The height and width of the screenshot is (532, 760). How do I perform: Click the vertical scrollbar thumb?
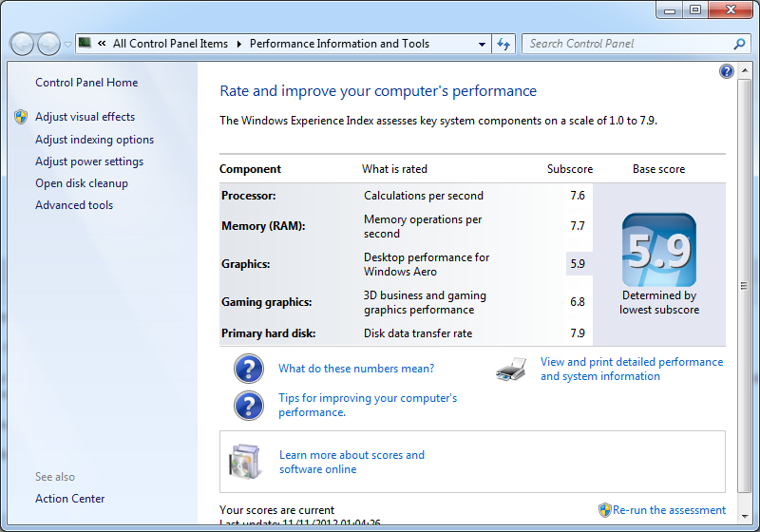point(744,286)
